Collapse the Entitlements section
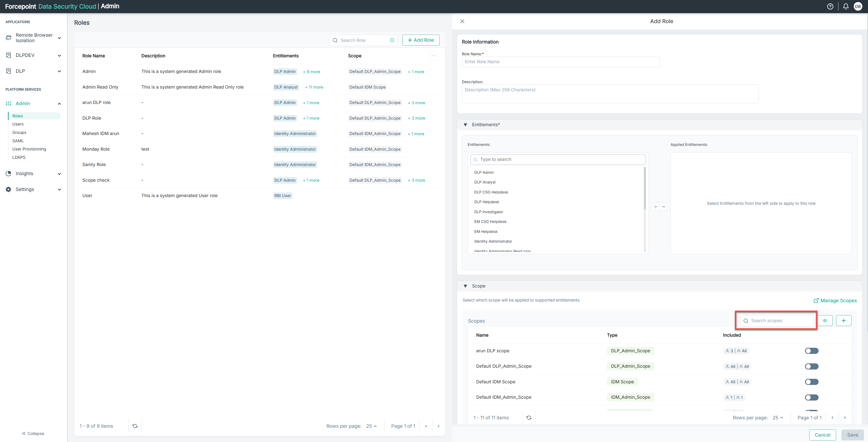 (465, 125)
